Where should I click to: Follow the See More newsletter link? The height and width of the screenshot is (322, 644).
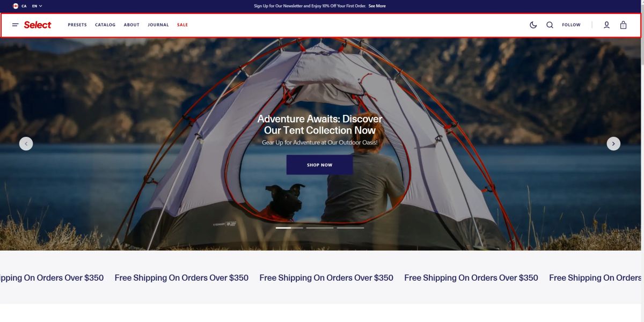point(377,6)
